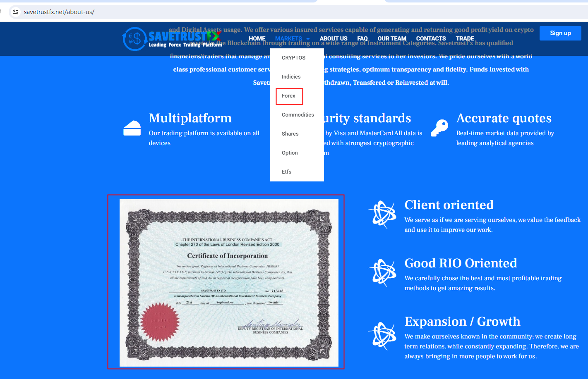
Task: Select Indicies in the Markets menu
Action: point(297,77)
